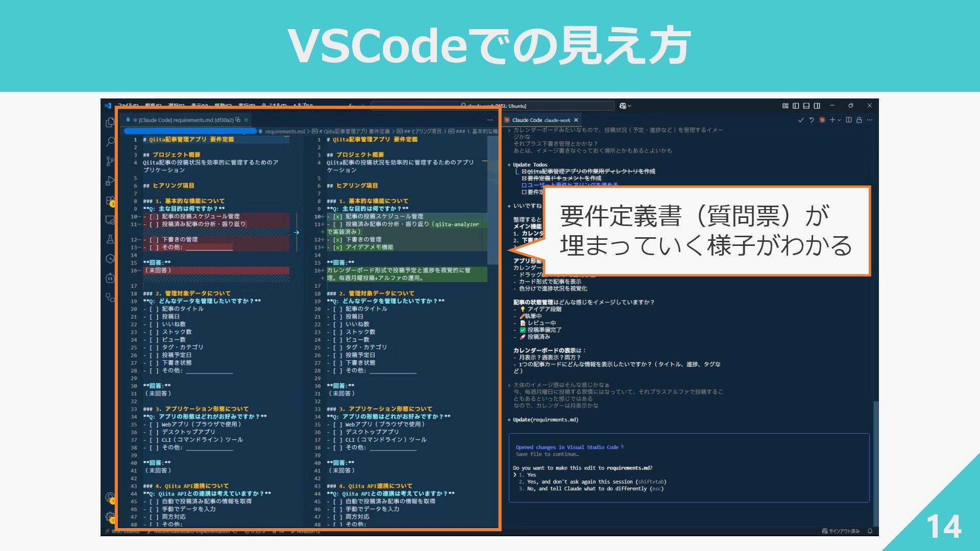Screen dimensions: 980x551
Task: Open the 表示(V) menu
Action: [199, 106]
